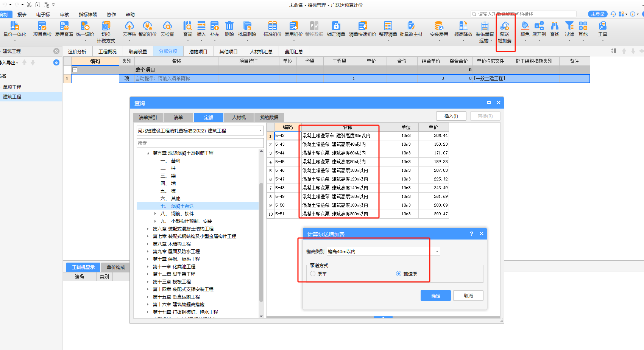This screenshot has width=644, height=350.
Task: Click the 搜索 field in 查询 dialog
Action: [200, 143]
